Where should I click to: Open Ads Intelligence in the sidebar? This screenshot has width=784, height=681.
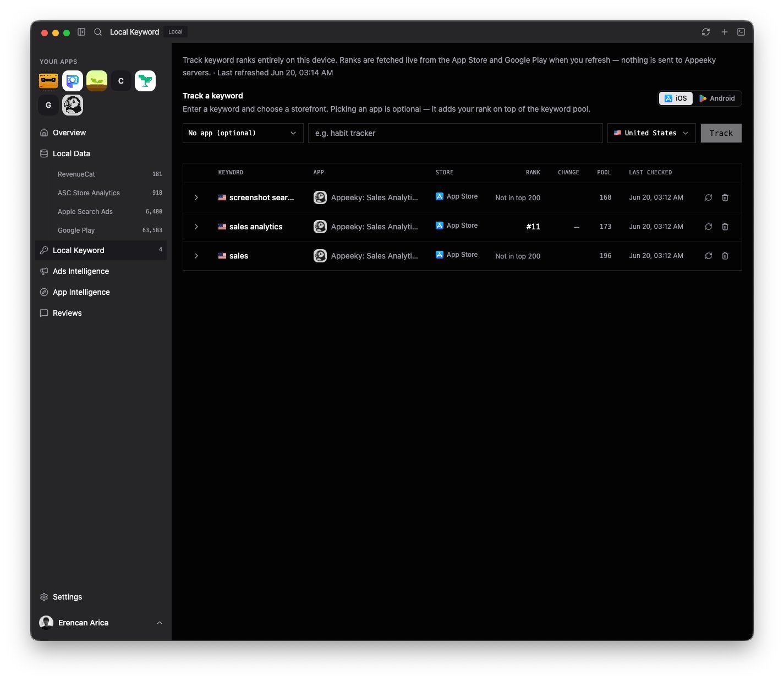tap(101, 271)
